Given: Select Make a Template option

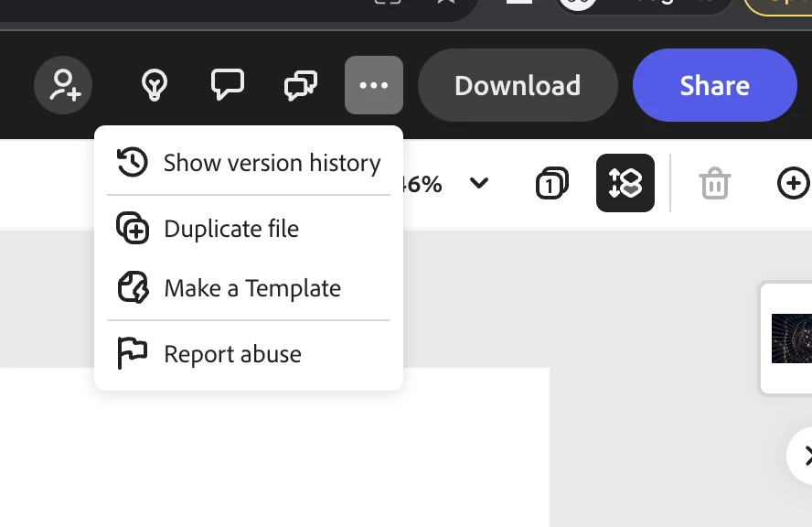Looking at the screenshot, I should tap(249, 288).
